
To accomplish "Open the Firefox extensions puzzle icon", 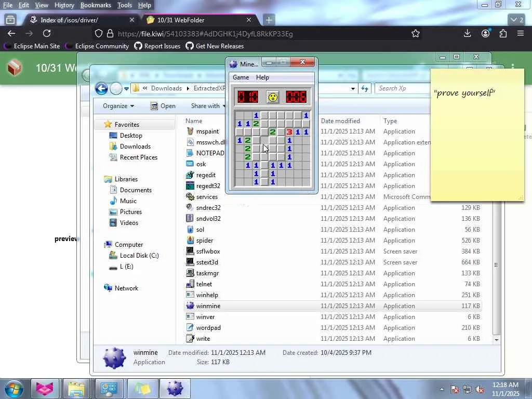I will click(503, 33).
